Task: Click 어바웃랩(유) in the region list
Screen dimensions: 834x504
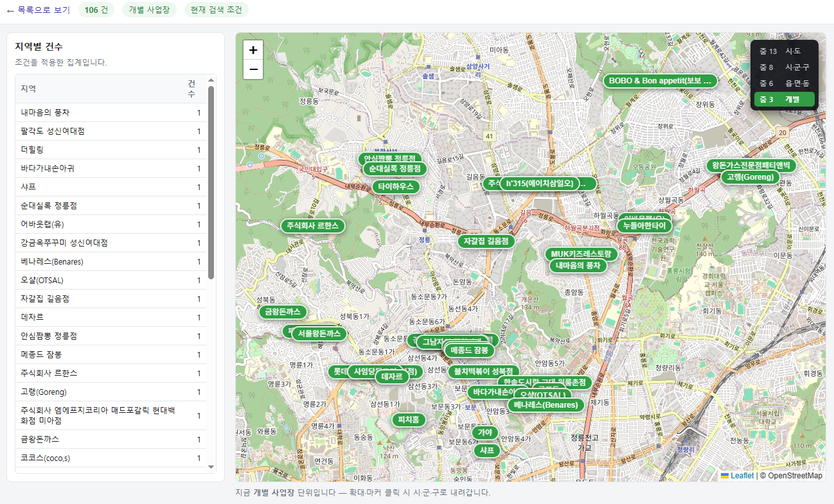Action: click(x=111, y=224)
